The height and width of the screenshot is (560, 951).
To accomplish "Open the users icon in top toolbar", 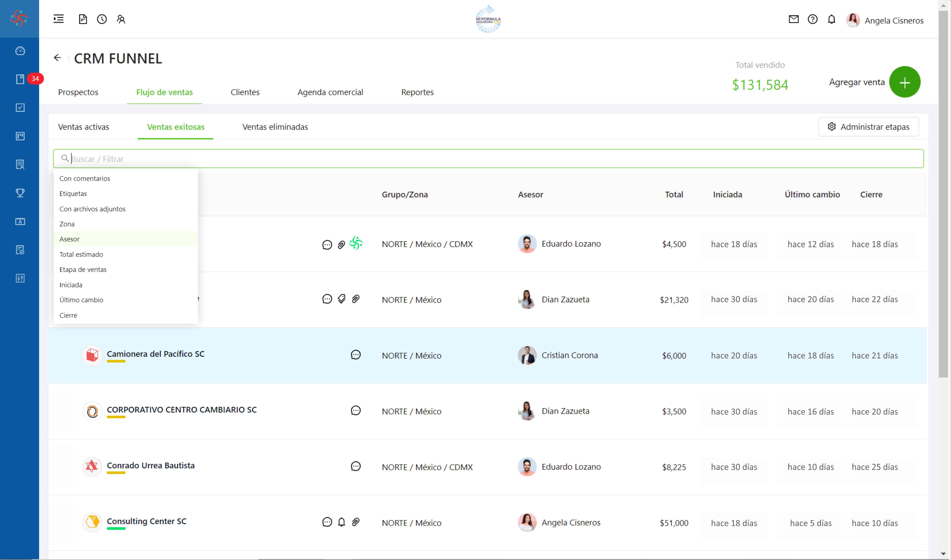I will tap(121, 19).
